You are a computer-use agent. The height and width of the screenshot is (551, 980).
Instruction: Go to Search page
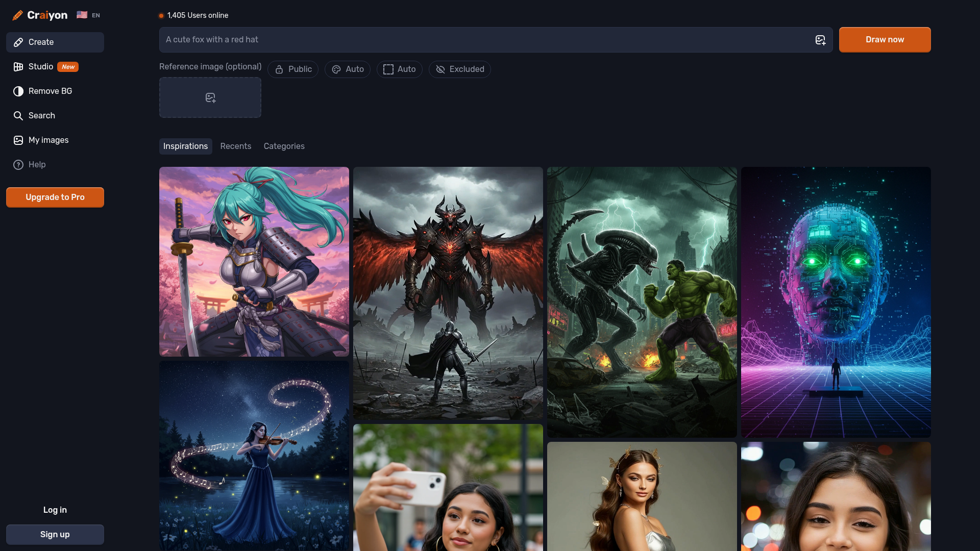55,116
